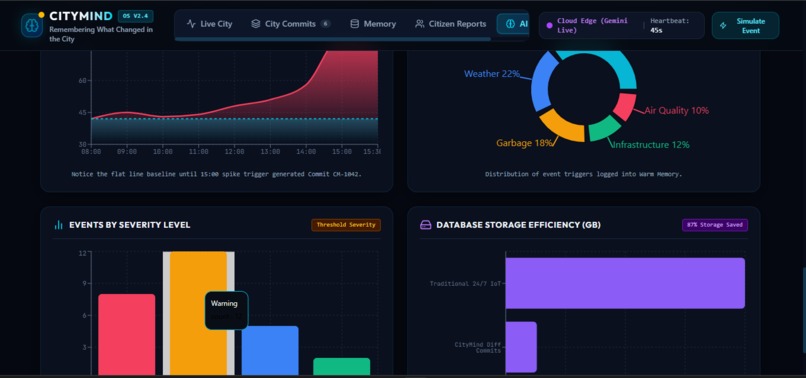Click the OS V2.4 version badge
The width and height of the screenshot is (806, 378).
coord(136,16)
